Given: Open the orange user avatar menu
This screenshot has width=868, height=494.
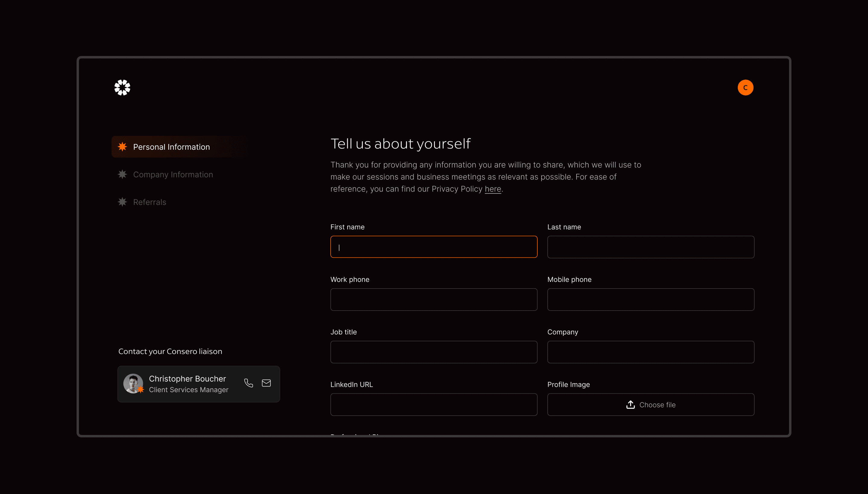Looking at the screenshot, I should 745,88.
